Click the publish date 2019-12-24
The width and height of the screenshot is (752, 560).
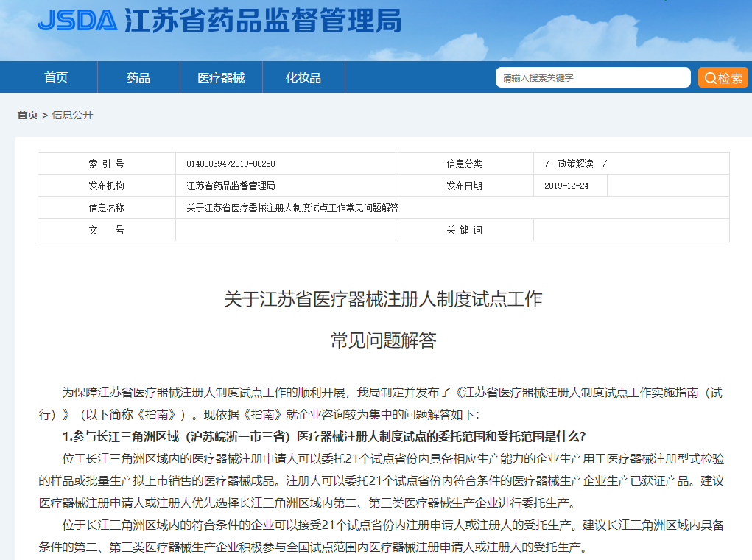pyautogui.click(x=566, y=186)
